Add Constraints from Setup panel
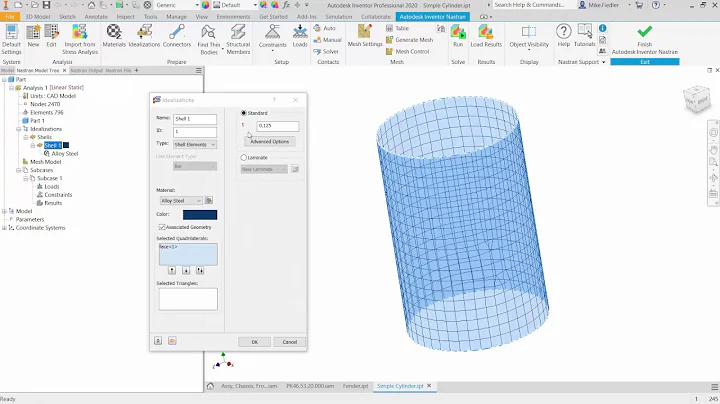The height and width of the screenshot is (404, 720). pyautogui.click(x=272, y=36)
